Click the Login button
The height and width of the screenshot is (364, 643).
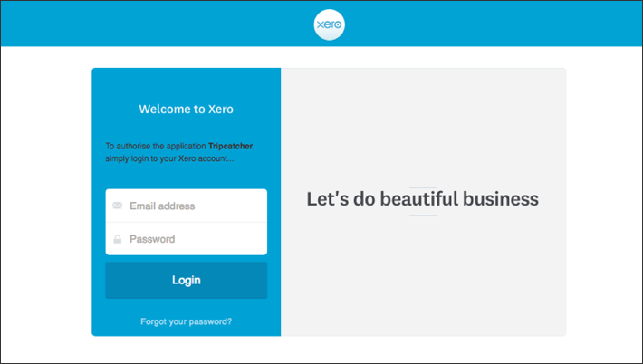(187, 281)
